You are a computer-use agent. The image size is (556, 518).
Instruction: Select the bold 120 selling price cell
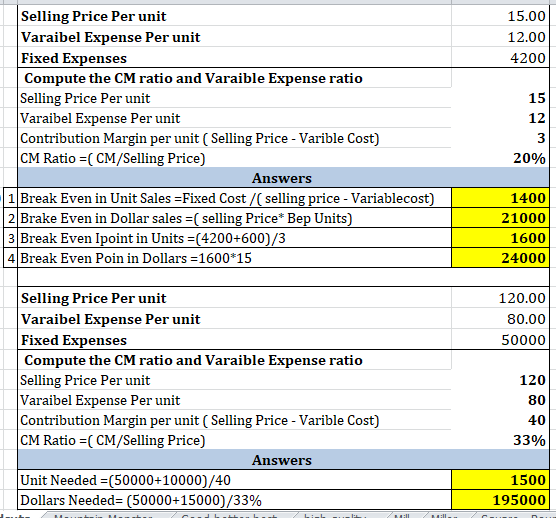[x=500, y=380]
